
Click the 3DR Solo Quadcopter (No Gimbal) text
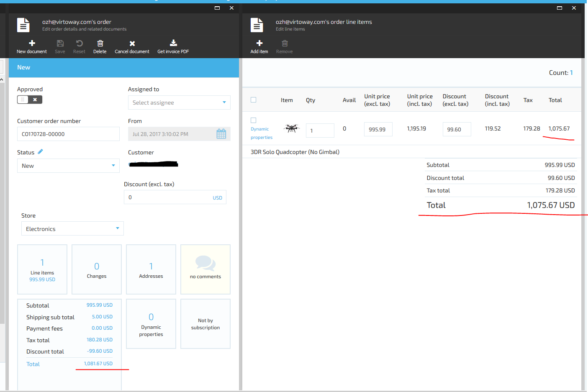(x=295, y=152)
